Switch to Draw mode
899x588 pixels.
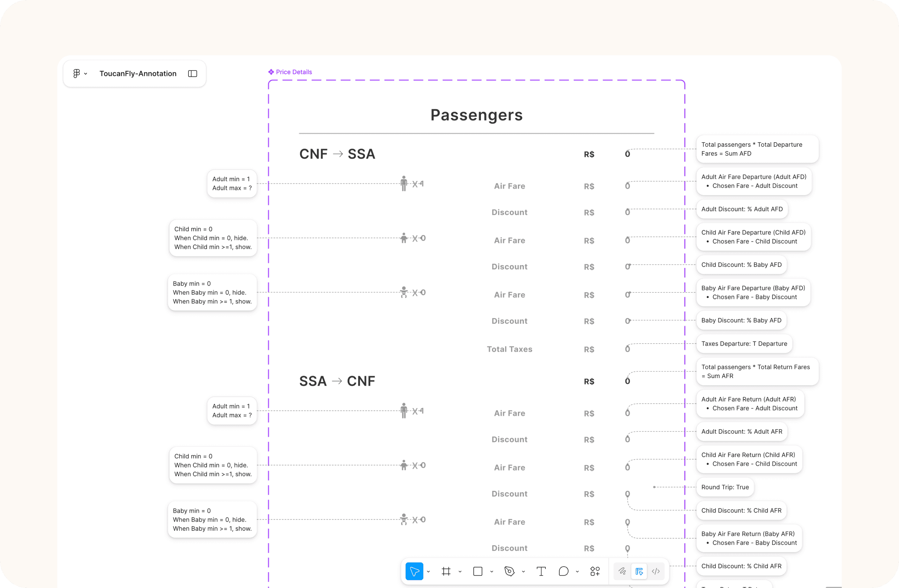coord(622,571)
